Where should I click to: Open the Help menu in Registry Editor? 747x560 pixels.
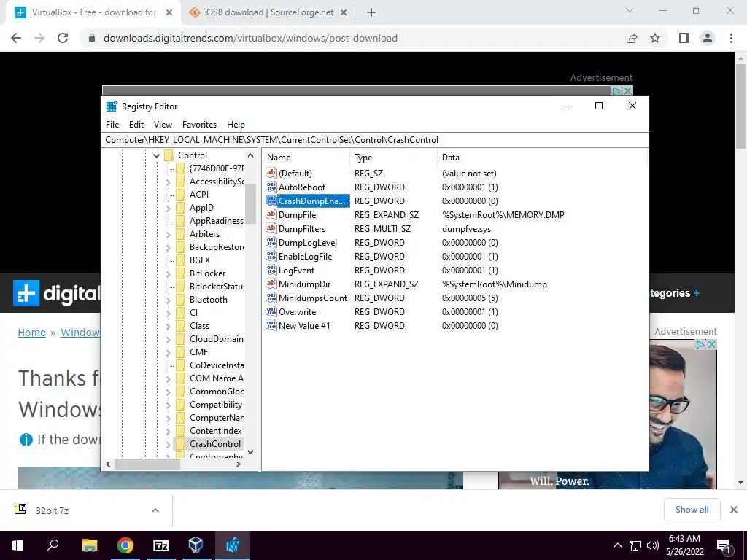[236, 124]
